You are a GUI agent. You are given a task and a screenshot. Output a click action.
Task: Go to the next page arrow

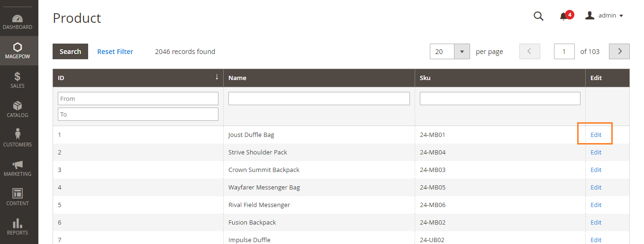619,52
